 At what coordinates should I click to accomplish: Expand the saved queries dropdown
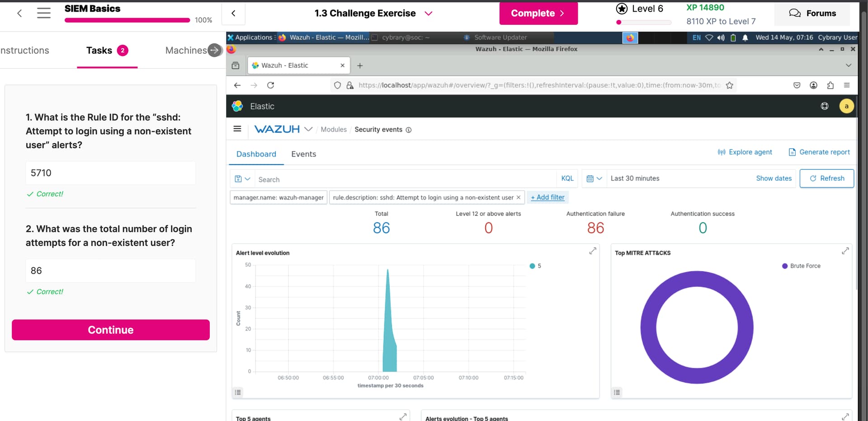tap(242, 179)
